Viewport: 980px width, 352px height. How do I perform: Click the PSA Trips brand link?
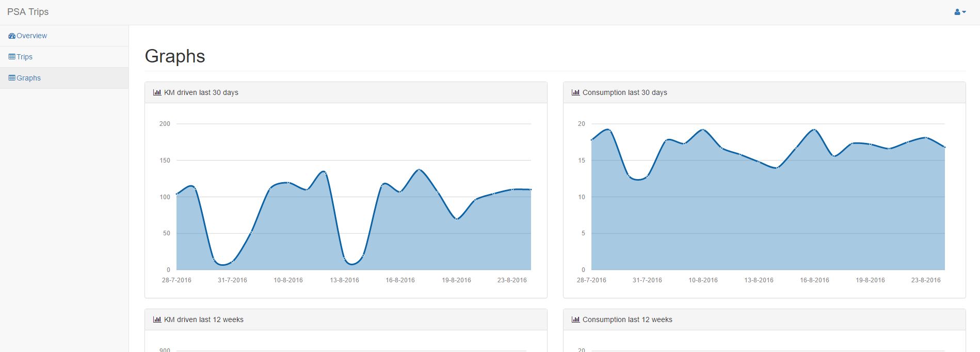click(28, 12)
